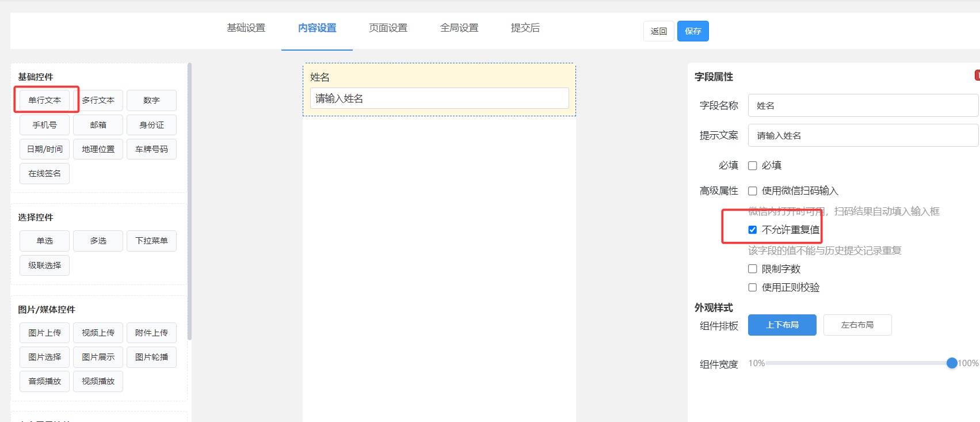
Task: Go to the 提交后 tab
Action: [525, 28]
